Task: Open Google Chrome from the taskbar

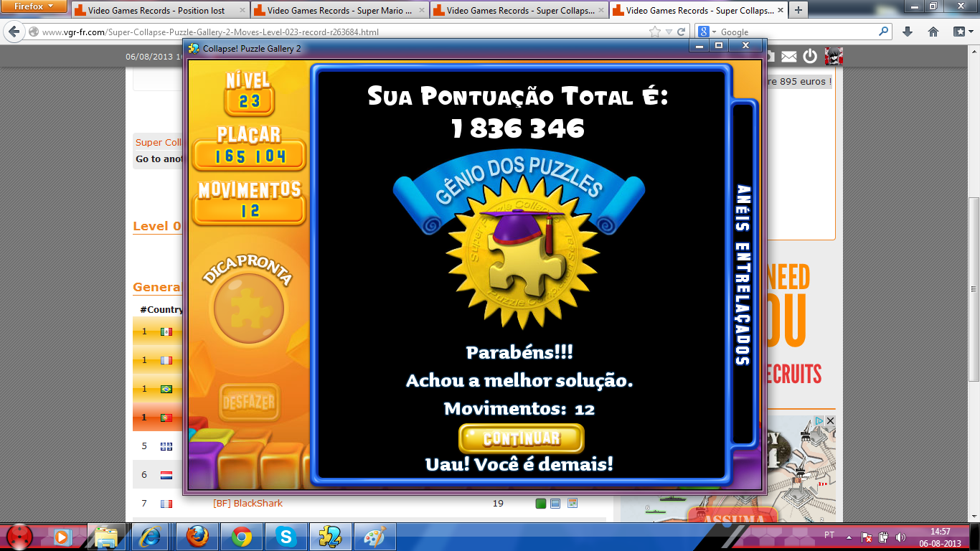Action: tap(241, 537)
